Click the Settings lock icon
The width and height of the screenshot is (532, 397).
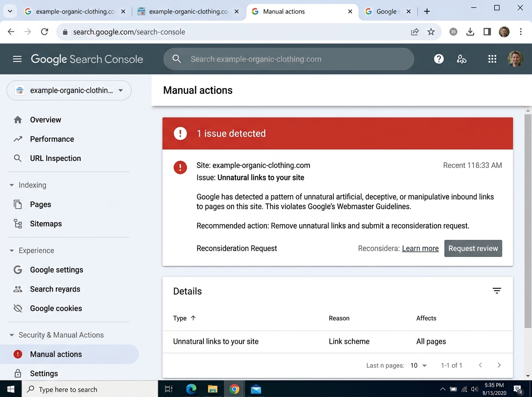pyautogui.click(x=18, y=373)
